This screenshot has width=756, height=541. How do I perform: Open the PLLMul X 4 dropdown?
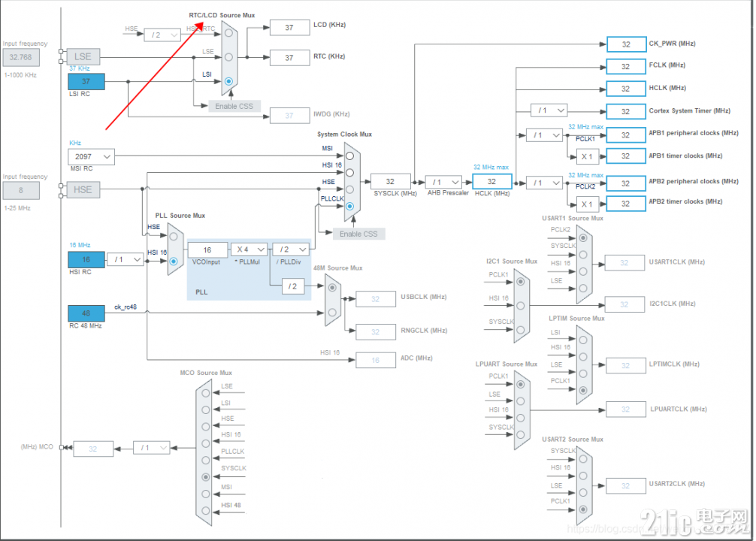(249, 249)
